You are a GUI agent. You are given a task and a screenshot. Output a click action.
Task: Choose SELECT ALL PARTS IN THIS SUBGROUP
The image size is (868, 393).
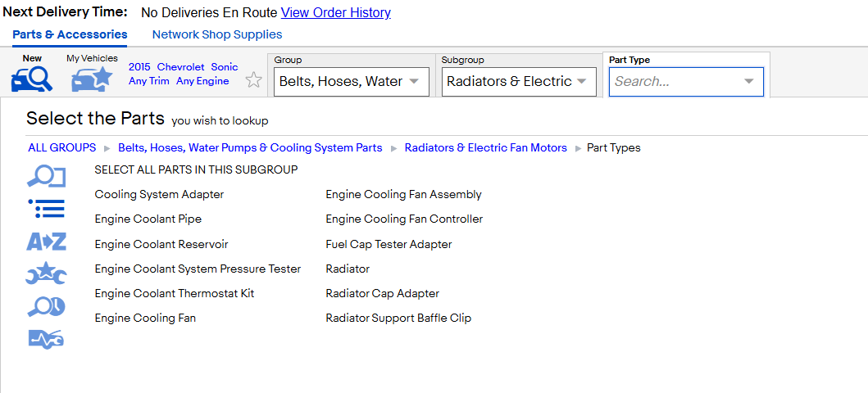[x=196, y=169]
